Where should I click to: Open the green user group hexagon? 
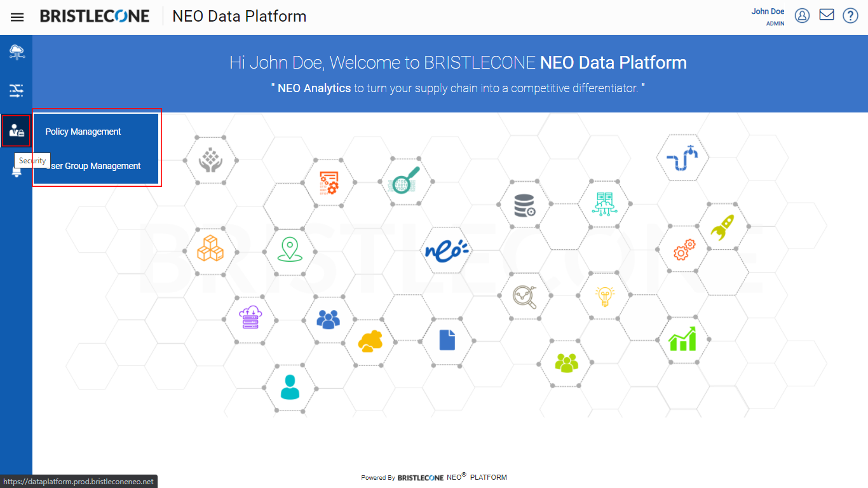coord(566,363)
